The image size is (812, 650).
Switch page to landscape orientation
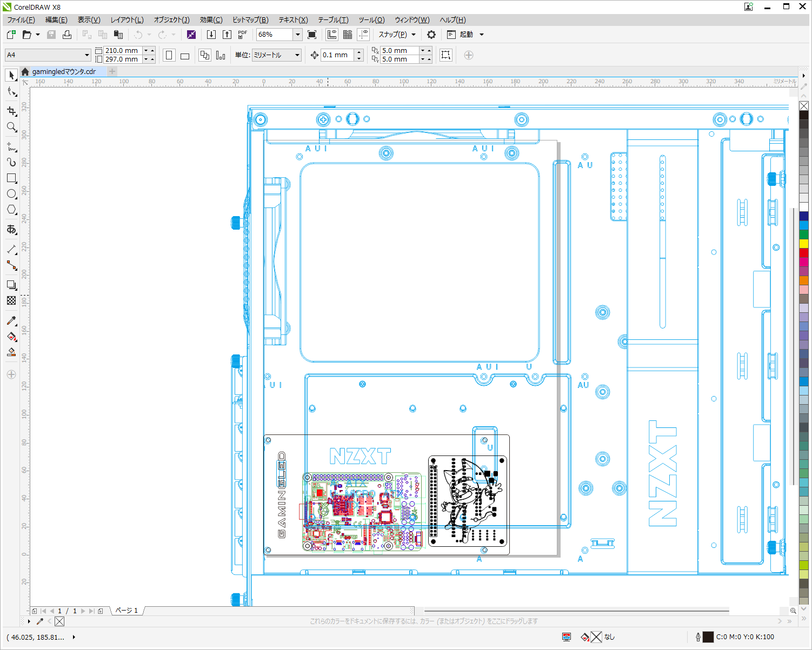click(185, 56)
